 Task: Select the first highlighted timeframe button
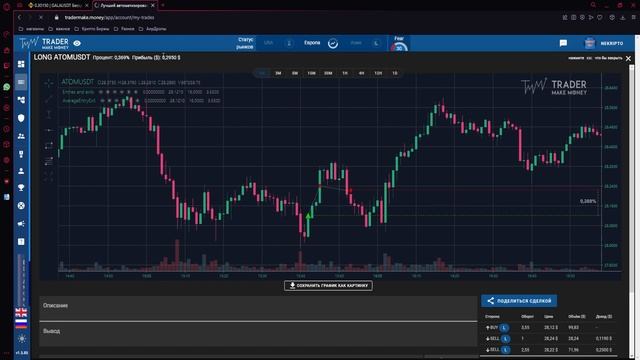262,73
